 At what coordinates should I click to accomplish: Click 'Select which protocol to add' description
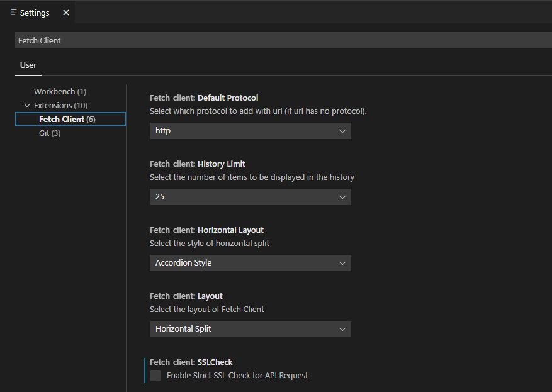258,111
